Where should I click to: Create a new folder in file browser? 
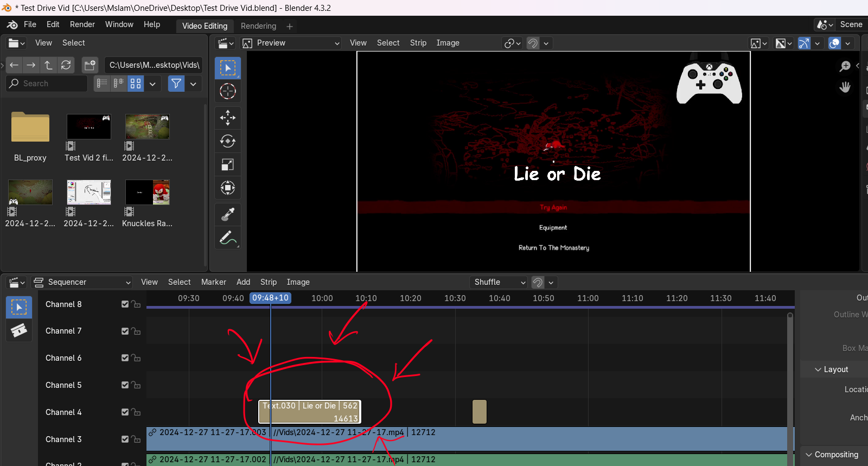tap(90, 65)
